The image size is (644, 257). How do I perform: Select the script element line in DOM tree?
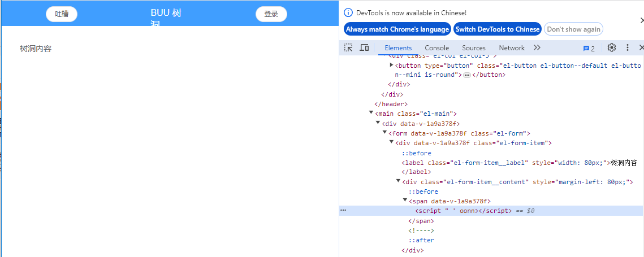[464, 211]
